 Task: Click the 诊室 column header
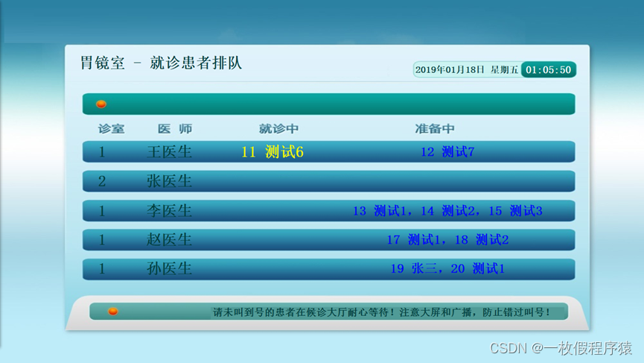111,129
